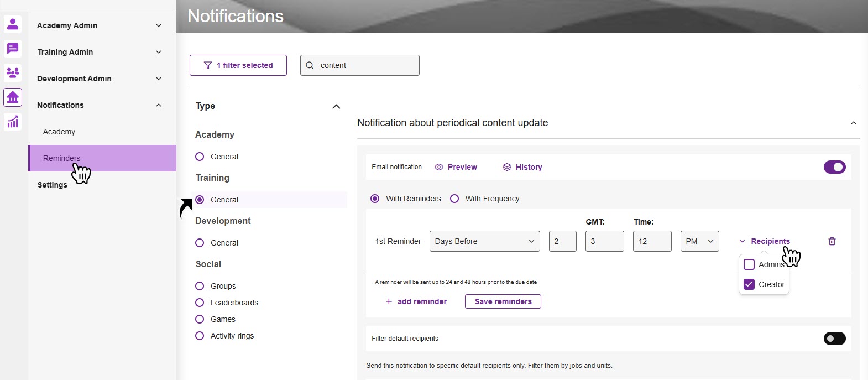The image size is (868, 380).
Task: Disable the Email notification toggle
Action: 834,167
